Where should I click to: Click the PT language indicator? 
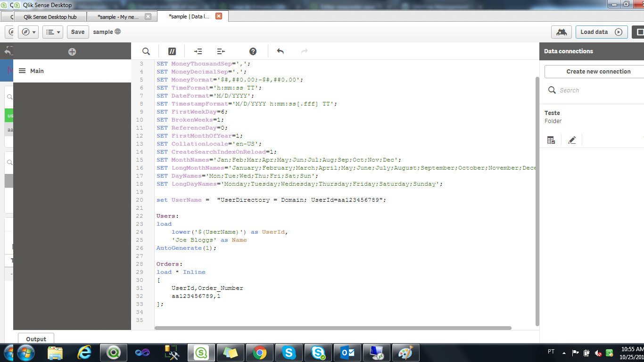551,352
